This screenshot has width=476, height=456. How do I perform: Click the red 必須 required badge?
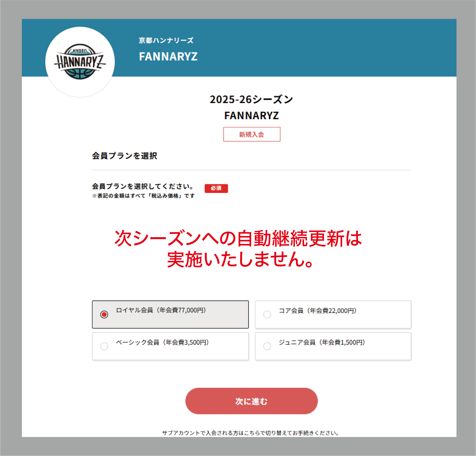click(x=216, y=188)
